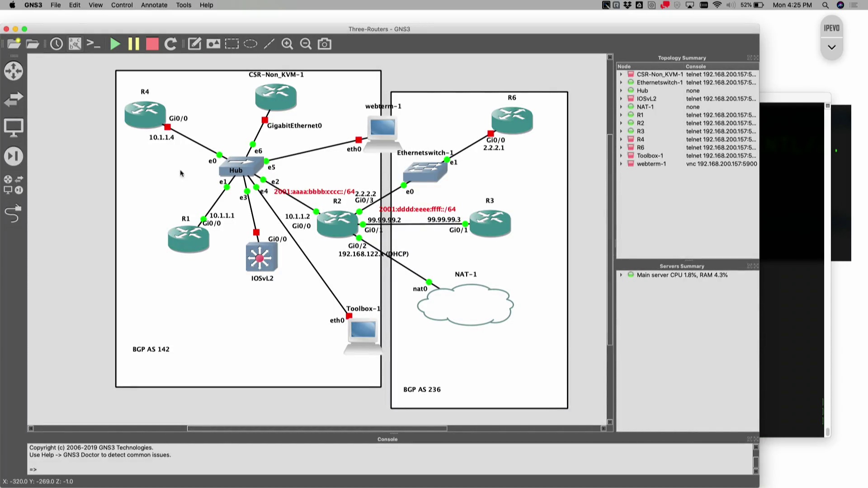Image resolution: width=868 pixels, height=488 pixels.
Task: Expand R1 row in Topology Summary
Action: pyautogui.click(x=621, y=115)
